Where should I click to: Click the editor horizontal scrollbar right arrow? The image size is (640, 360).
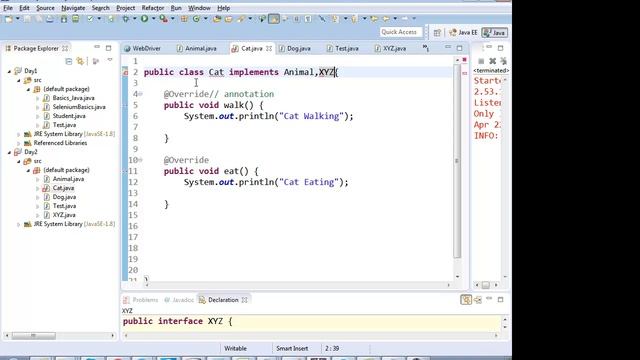point(449,285)
